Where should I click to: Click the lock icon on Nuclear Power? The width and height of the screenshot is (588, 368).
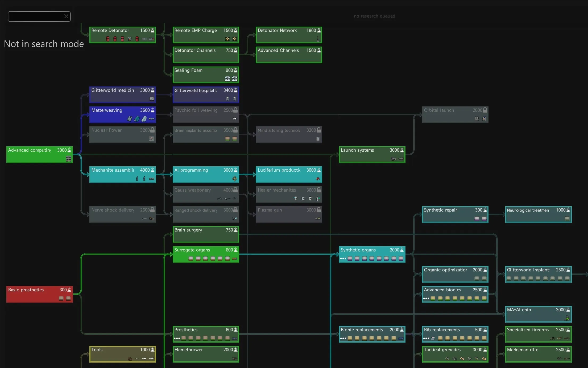(152, 130)
